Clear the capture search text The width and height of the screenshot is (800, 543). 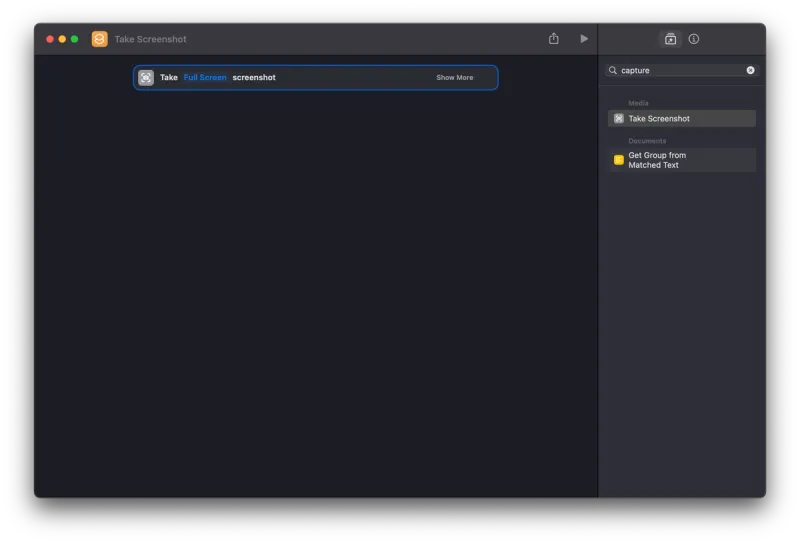pos(750,70)
